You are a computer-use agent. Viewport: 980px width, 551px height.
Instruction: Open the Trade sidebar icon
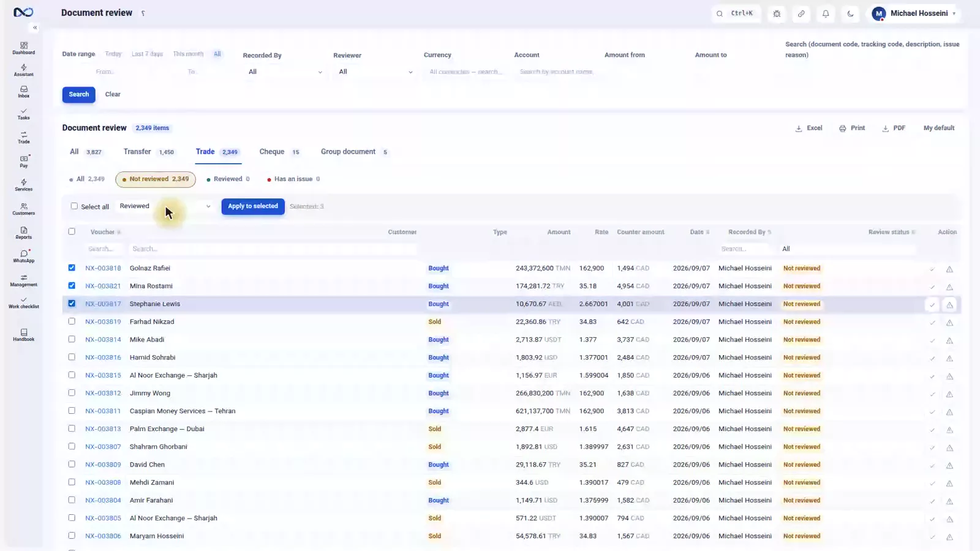point(23,137)
